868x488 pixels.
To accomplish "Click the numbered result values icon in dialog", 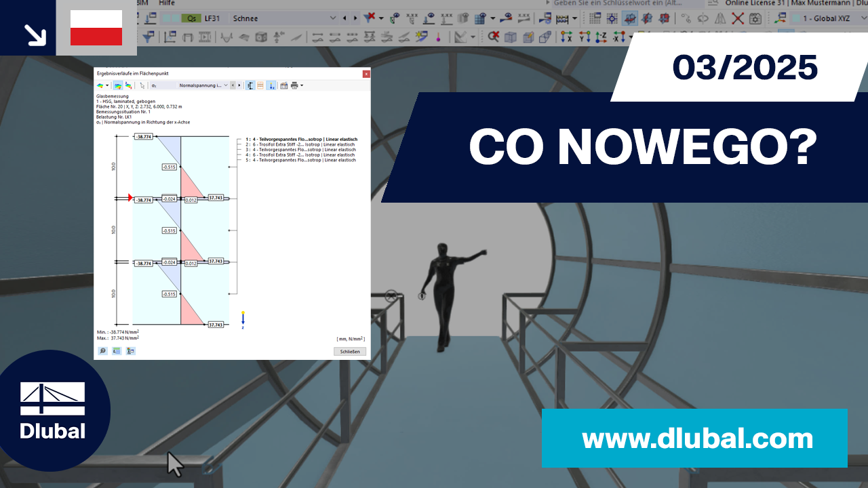I will tap(128, 85).
